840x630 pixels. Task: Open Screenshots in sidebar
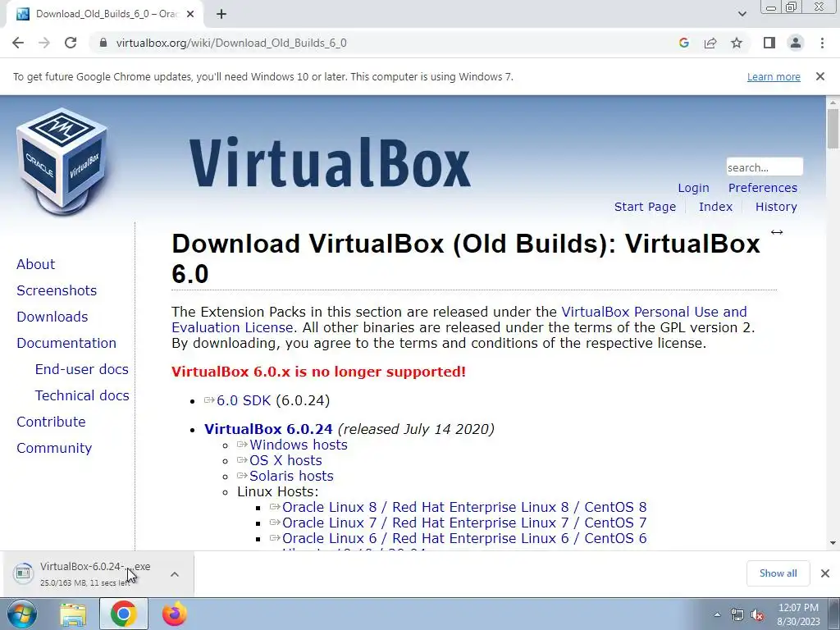click(57, 290)
